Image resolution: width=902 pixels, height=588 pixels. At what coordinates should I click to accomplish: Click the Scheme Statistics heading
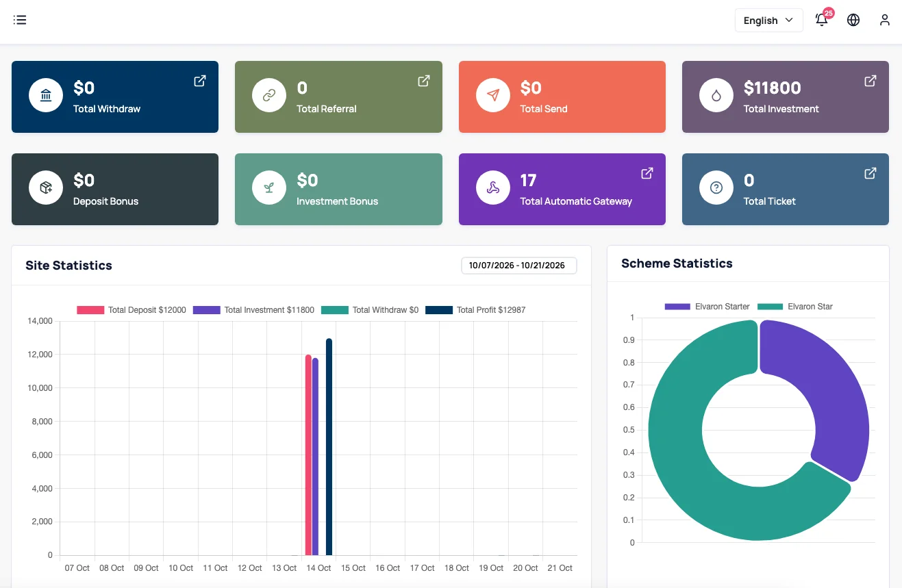click(677, 264)
